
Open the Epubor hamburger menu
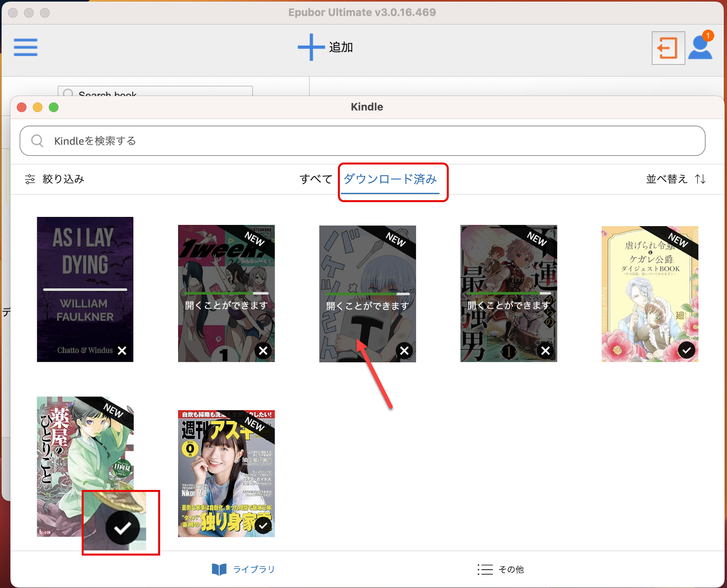coord(26,47)
